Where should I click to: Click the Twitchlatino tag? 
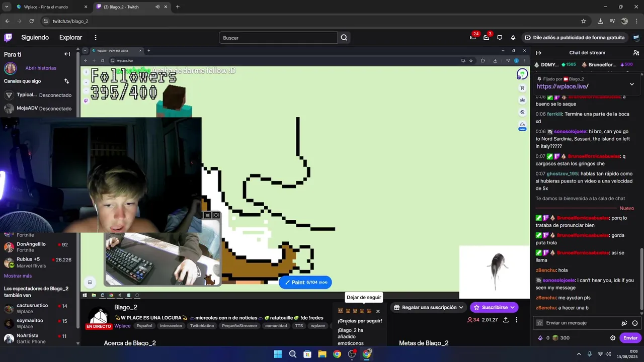[202, 326]
